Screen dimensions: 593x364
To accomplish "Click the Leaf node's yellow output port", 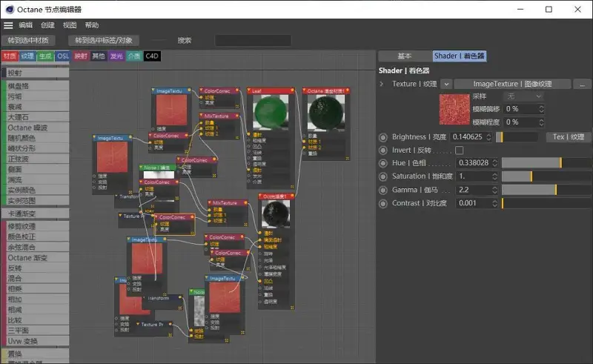I will click(292, 90).
